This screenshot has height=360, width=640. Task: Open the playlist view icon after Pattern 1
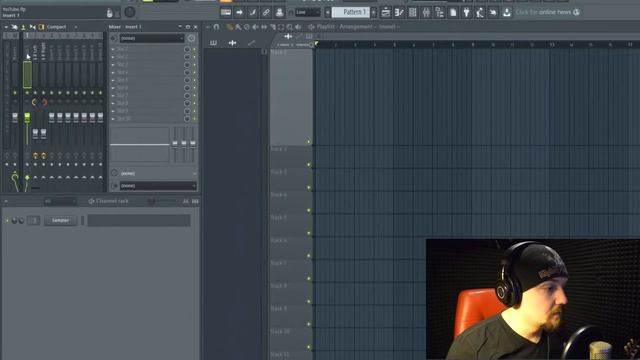click(386, 12)
